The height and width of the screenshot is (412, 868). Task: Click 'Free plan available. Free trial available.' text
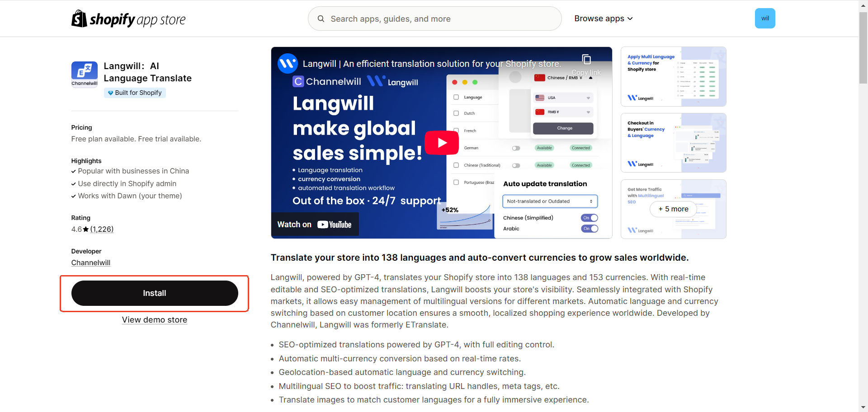point(136,139)
